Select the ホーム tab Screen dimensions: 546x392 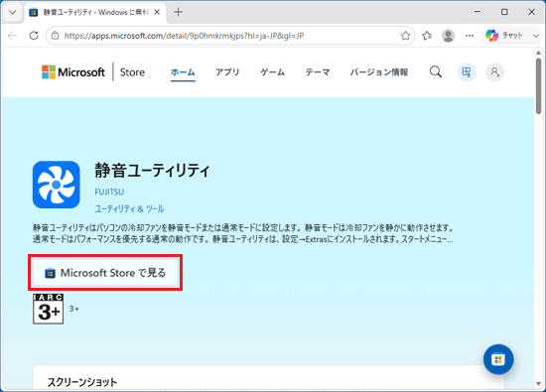pos(183,72)
